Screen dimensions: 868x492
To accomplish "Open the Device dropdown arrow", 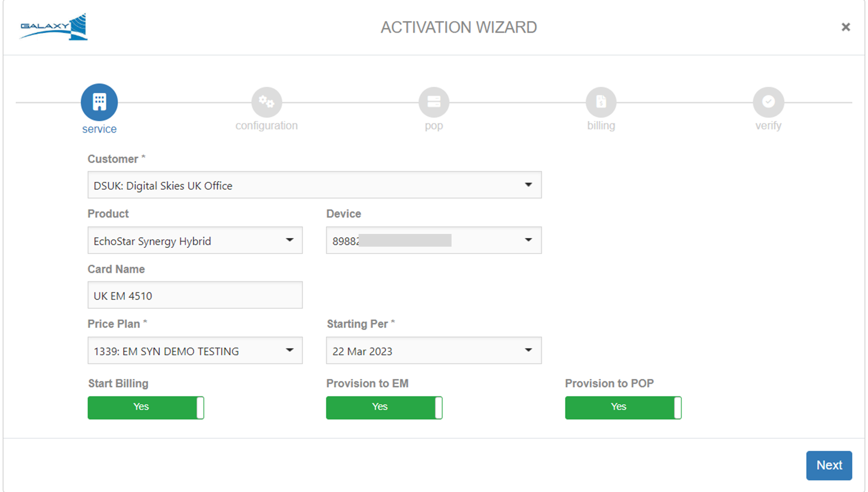I will click(528, 240).
